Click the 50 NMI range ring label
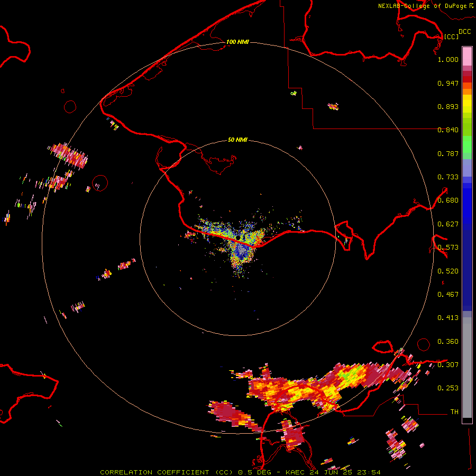Image resolution: width=476 pixels, height=476 pixels. 237,140
